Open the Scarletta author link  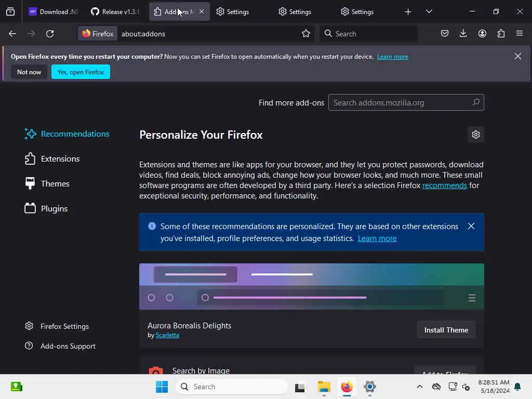[x=167, y=335]
